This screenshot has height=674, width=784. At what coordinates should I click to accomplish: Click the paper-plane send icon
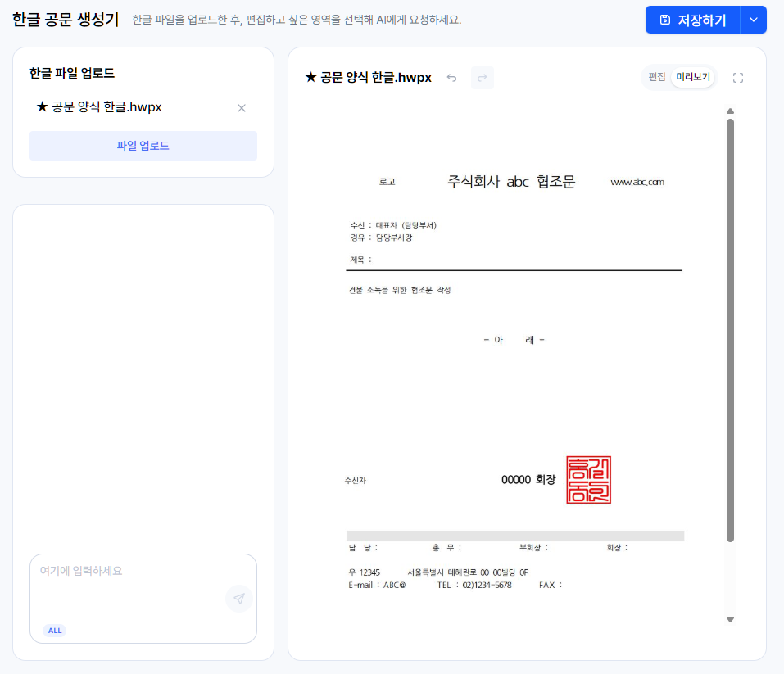pyautogui.click(x=238, y=599)
